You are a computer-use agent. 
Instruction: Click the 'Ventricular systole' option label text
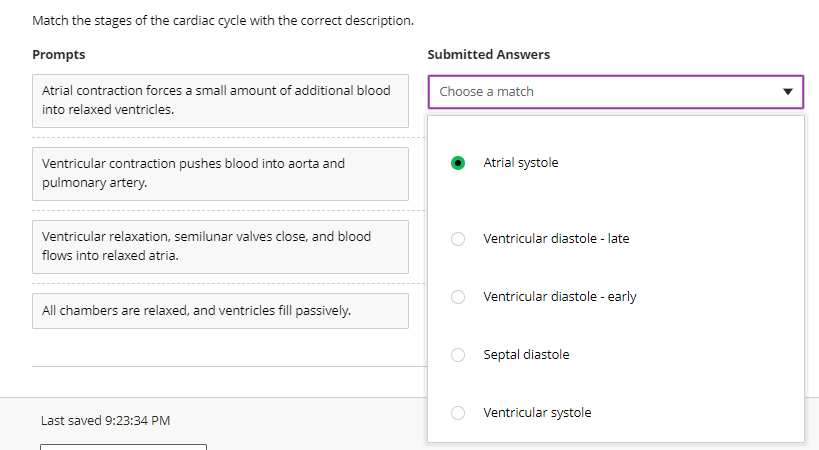537,413
